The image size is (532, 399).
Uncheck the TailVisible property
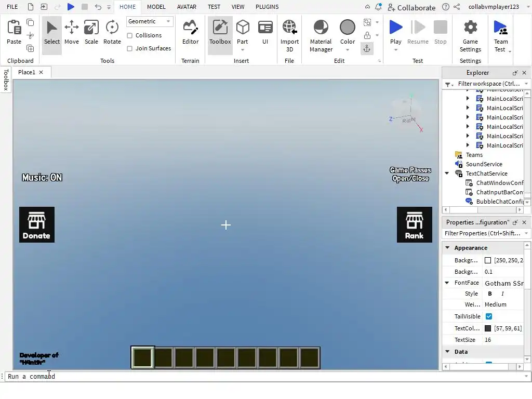coord(489,316)
